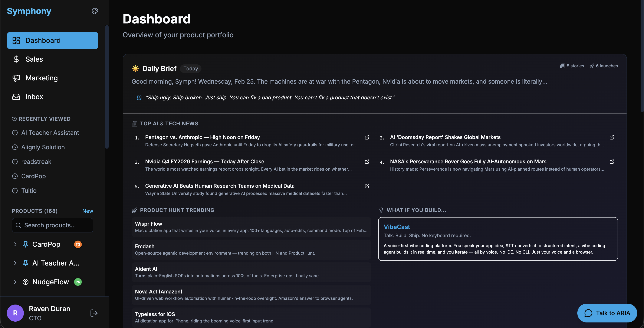Open recently viewed Alignly Solution

(43, 147)
